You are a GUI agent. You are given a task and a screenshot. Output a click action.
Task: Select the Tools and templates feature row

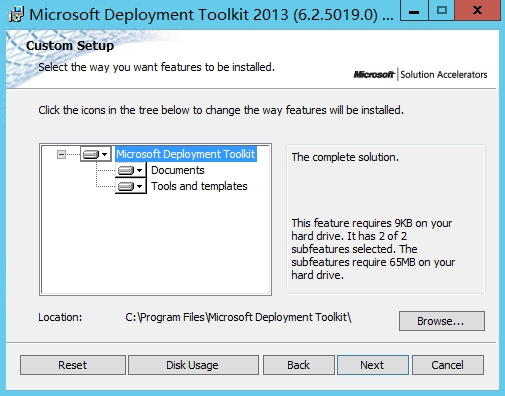coord(199,186)
